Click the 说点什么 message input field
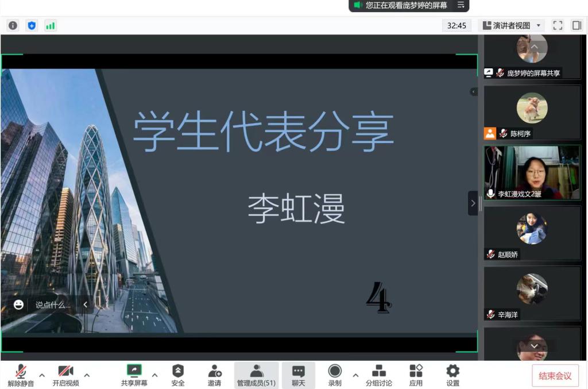Viewport: 588px width, 389px height. click(53, 305)
